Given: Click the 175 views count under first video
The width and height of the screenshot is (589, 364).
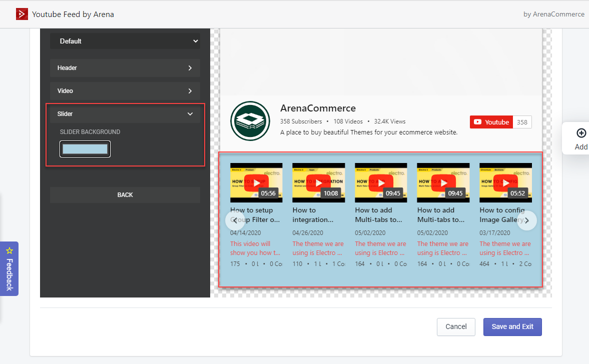Looking at the screenshot, I should tap(235, 264).
